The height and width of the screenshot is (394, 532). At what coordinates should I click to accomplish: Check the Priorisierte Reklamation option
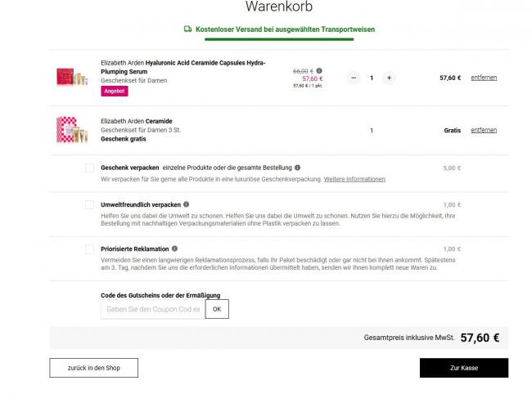point(89,249)
